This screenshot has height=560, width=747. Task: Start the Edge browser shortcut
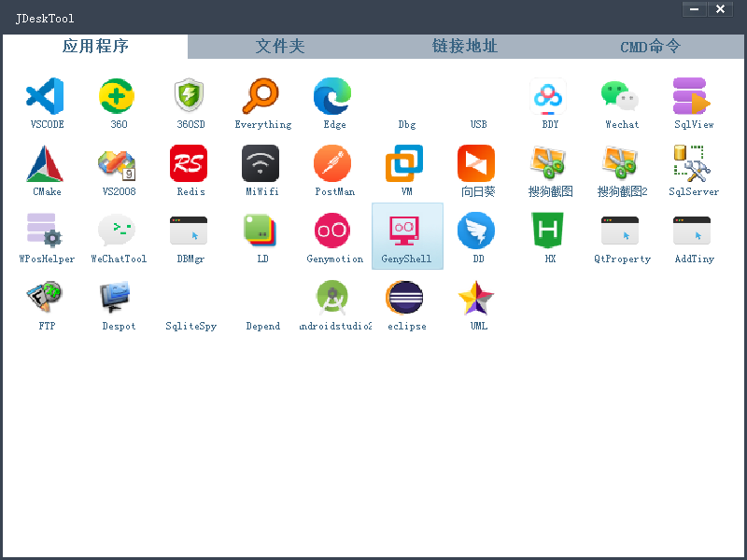pyautogui.click(x=333, y=98)
